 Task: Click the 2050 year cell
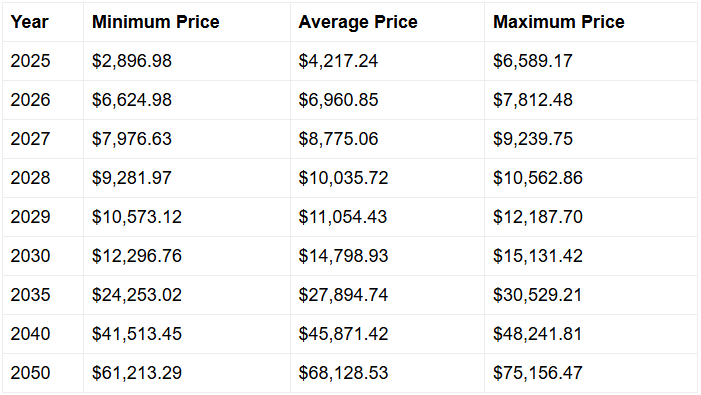(x=43, y=373)
